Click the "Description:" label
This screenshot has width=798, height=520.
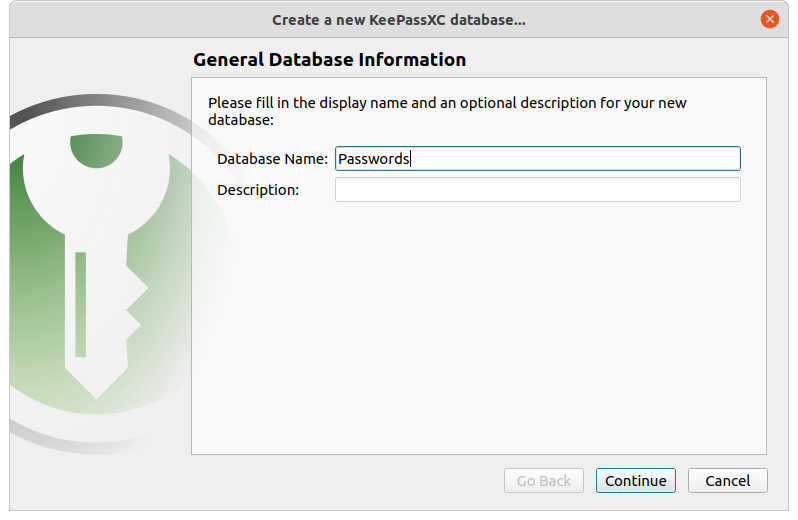click(258, 190)
